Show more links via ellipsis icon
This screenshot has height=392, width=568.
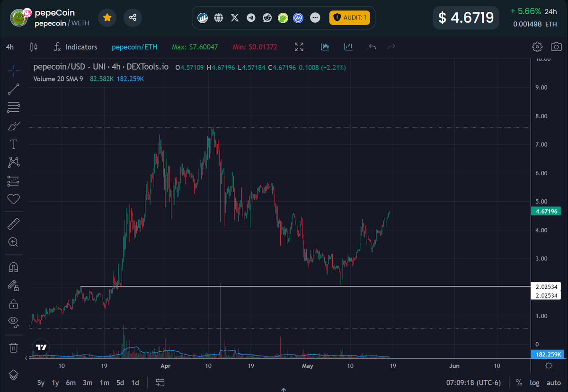[x=315, y=18]
